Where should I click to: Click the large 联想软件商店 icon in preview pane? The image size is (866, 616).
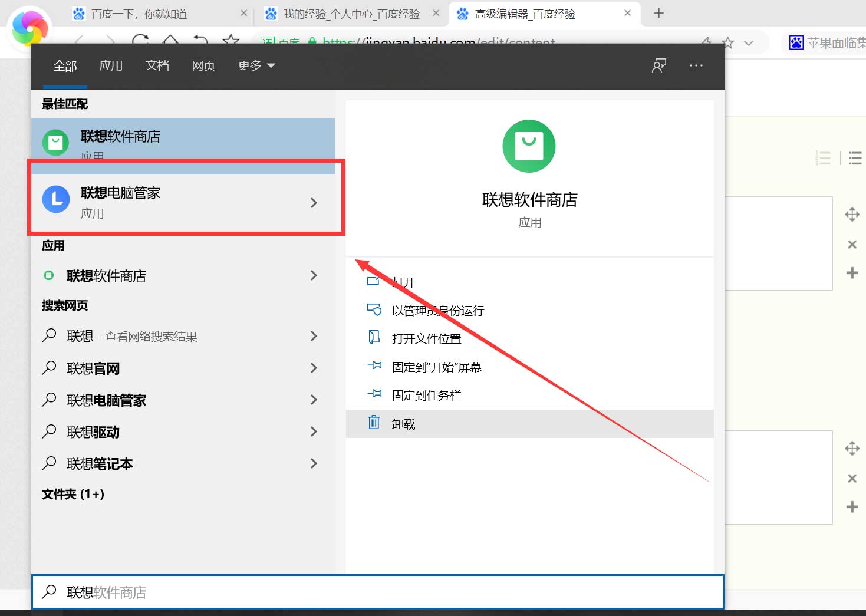pos(529,146)
